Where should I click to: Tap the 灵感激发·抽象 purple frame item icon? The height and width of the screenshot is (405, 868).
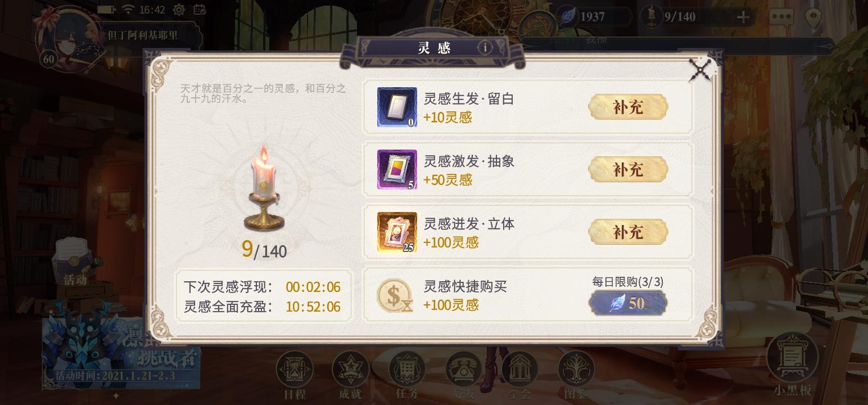click(397, 169)
